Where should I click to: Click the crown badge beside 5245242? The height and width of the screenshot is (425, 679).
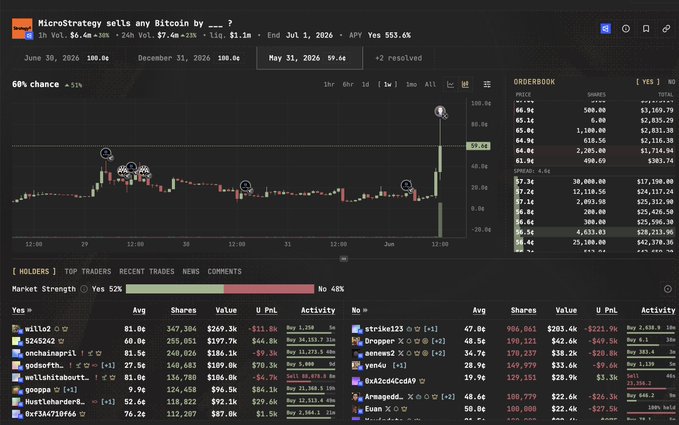61,341
